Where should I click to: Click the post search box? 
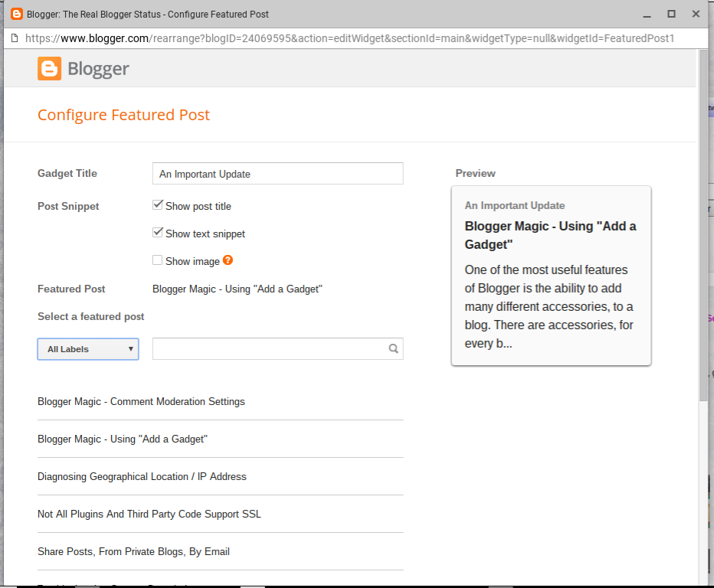click(268, 348)
